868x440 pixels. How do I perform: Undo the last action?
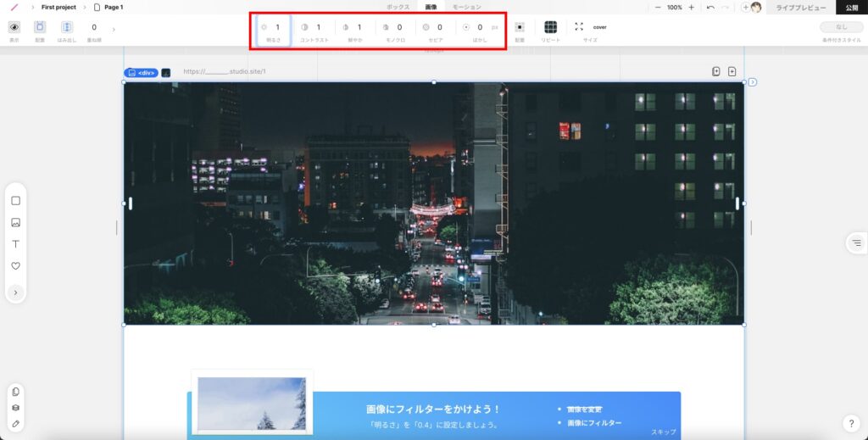[710, 7]
